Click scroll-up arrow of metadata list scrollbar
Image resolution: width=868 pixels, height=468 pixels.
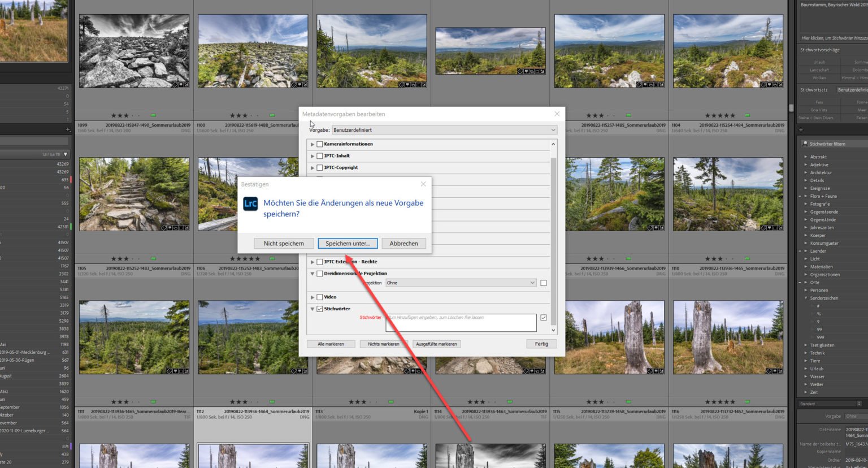[553, 144]
